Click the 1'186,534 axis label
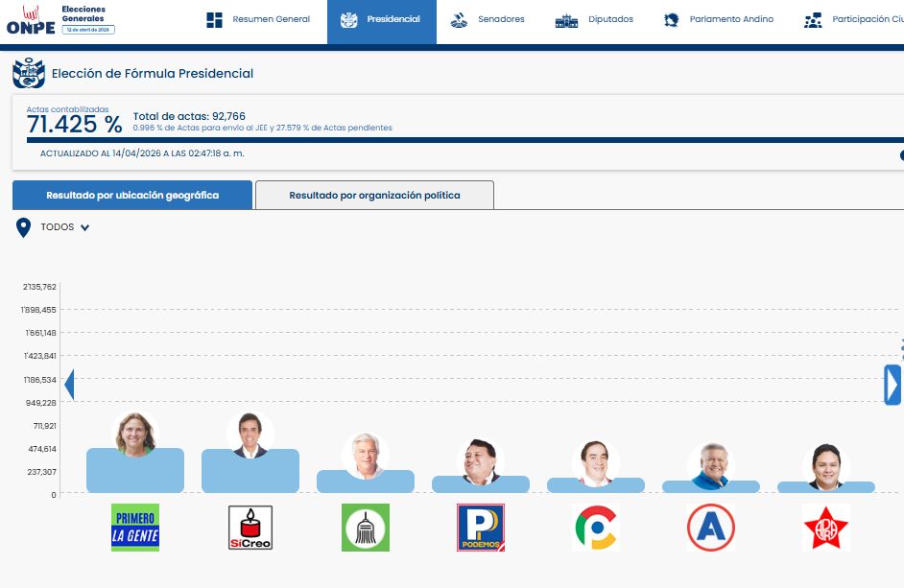The image size is (904, 588). [39, 379]
